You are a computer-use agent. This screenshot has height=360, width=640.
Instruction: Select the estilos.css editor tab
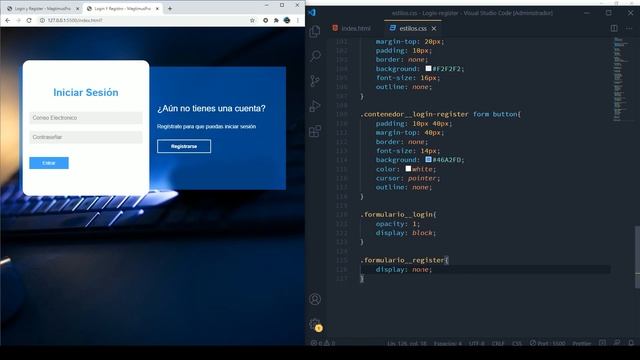(x=413, y=28)
